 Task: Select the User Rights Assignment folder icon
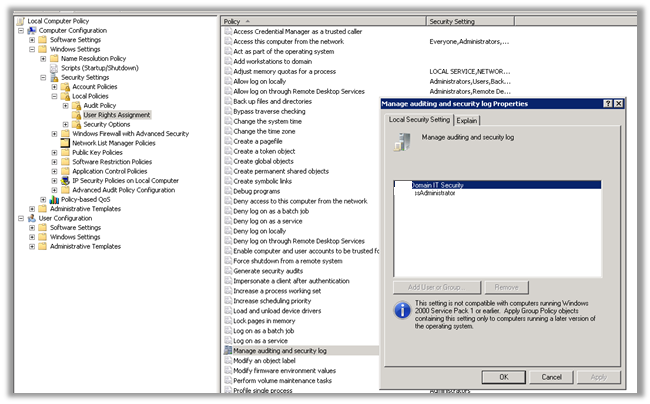pyautogui.click(x=76, y=115)
